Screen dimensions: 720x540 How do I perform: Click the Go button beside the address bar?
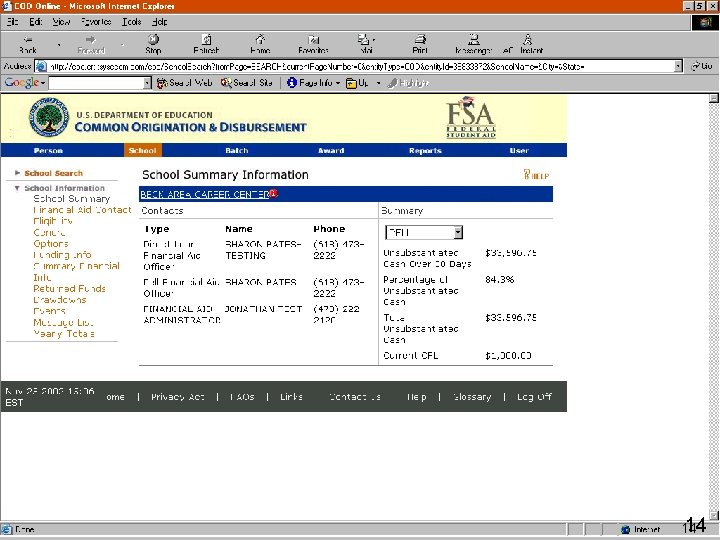(x=703, y=66)
